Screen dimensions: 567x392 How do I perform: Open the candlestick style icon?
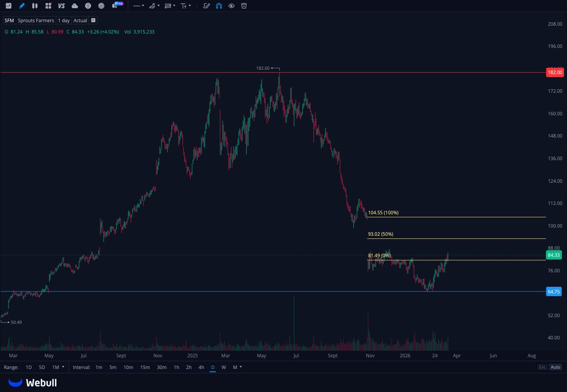[x=34, y=6]
